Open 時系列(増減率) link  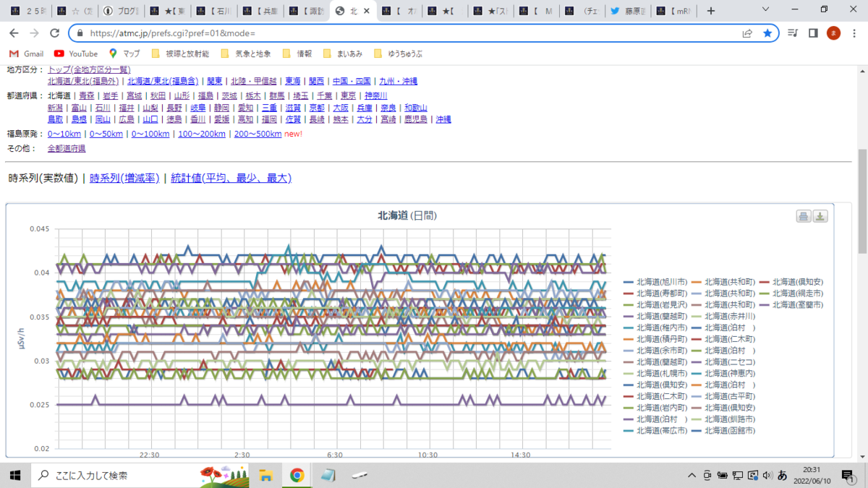point(124,178)
